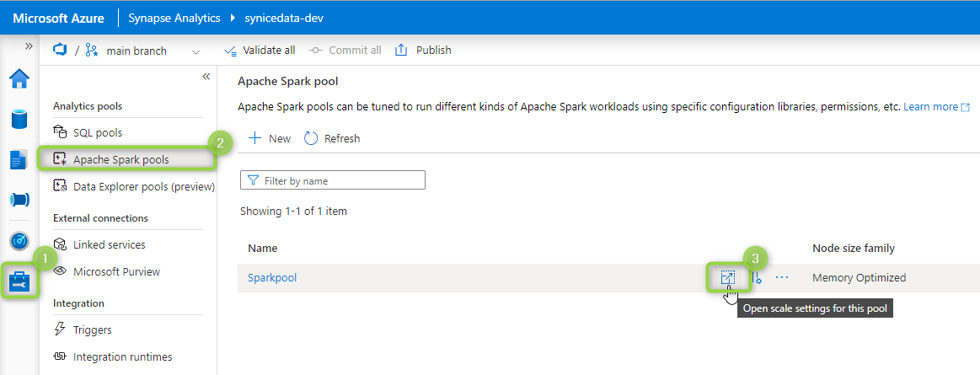Screen dimensions: 980x375
Task: Refresh the Spark pool list
Action: [x=332, y=138]
